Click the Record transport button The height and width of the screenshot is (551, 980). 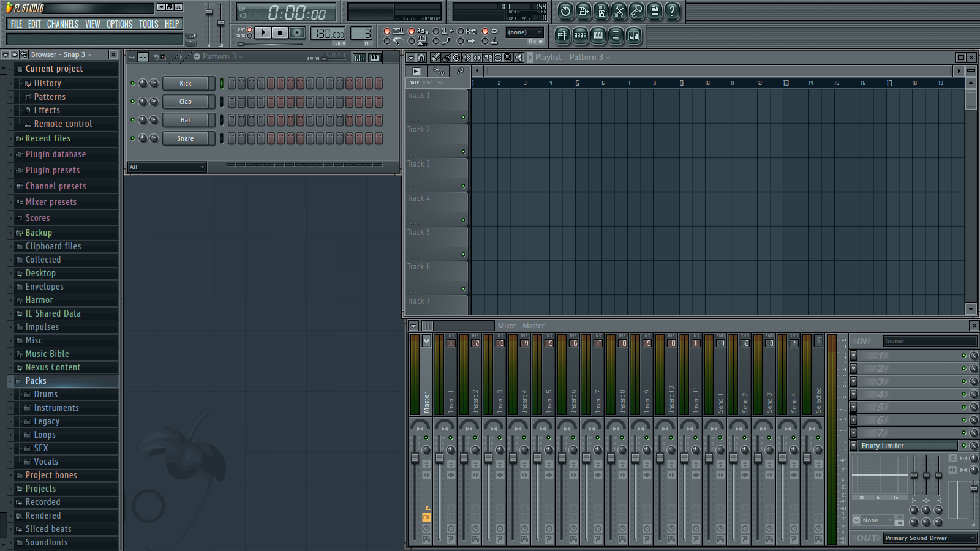point(297,32)
